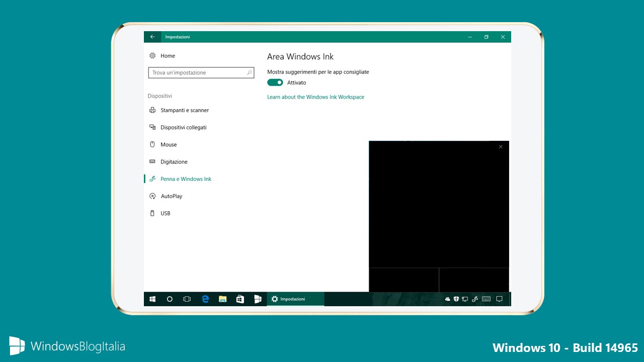Launch Microsoft Edge from taskbar
Viewport: 644px width, 362px height.
(205, 299)
